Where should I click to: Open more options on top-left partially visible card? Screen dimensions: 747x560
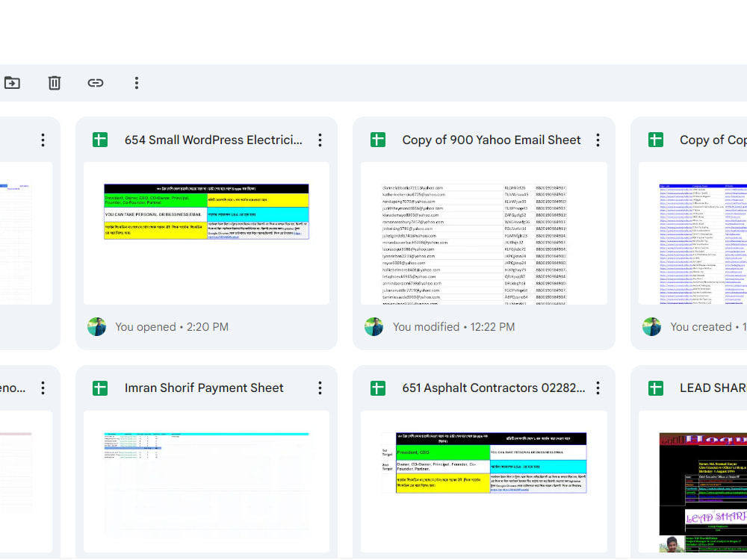point(43,140)
